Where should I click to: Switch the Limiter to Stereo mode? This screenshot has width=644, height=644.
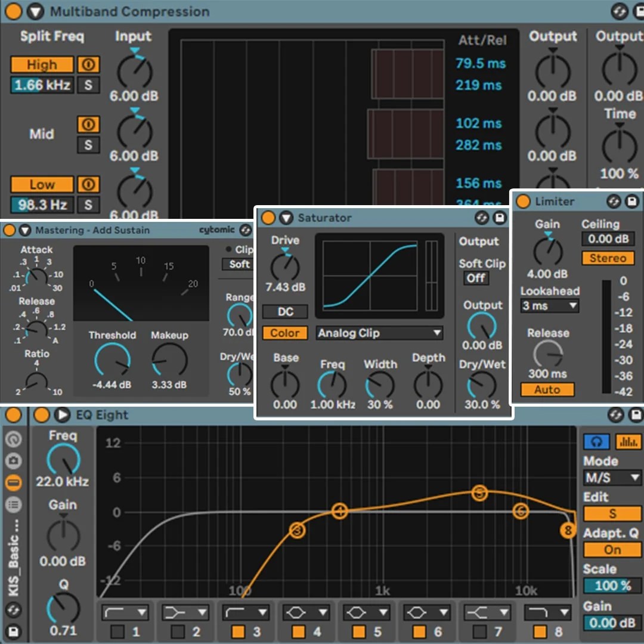pyautogui.click(x=608, y=258)
